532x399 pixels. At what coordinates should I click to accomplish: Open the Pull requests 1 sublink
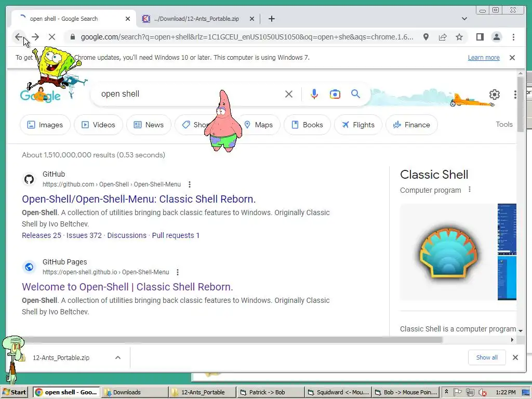coord(176,235)
